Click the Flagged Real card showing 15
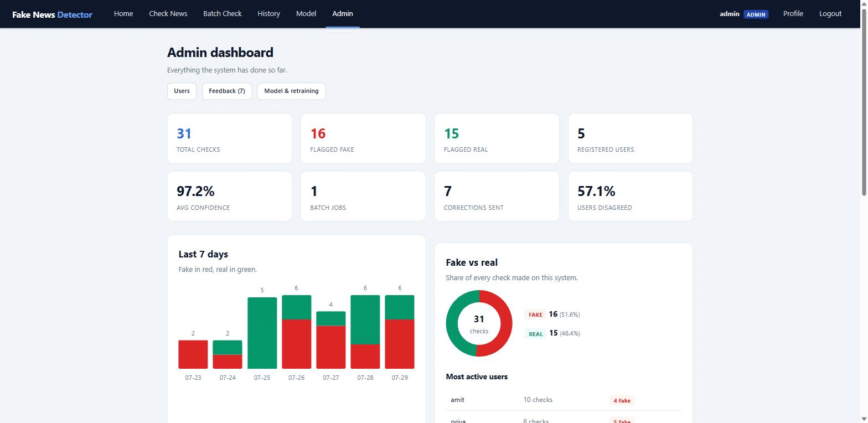The height and width of the screenshot is (423, 868). 497,138
